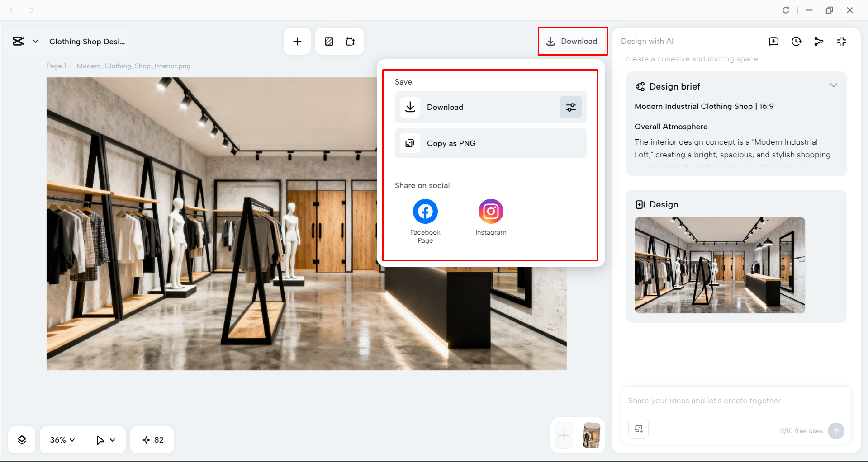The width and height of the screenshot is (868, 462).
Task: Collapse the Design brief section
Action: [x=834, y=85]
